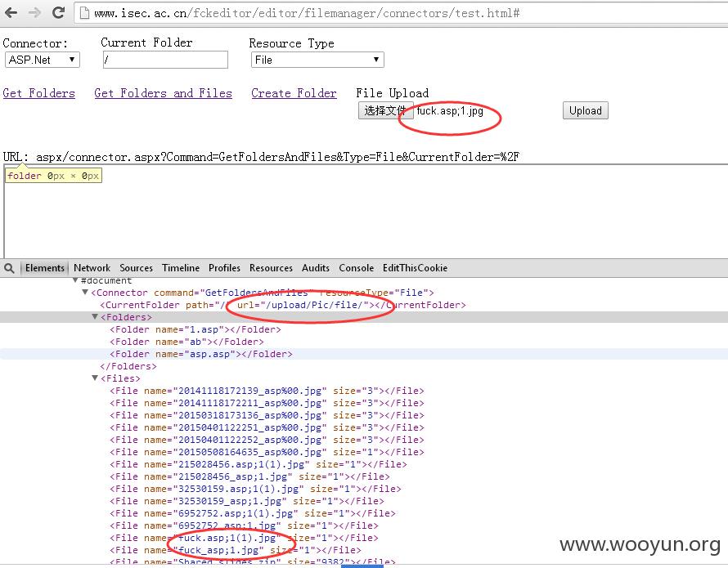Select File 32530159_asp;1.jpg row
This screenshot has height=568, width=728.
pos(246,501)
